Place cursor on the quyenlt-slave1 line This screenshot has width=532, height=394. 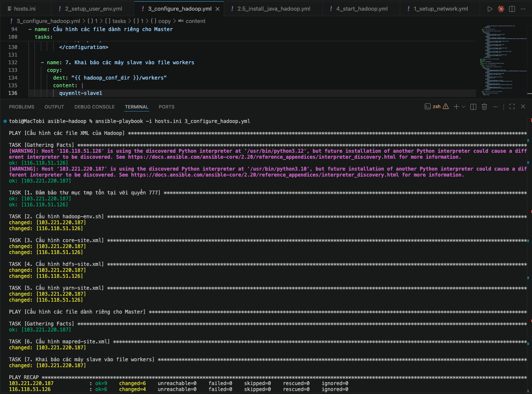[x=81, y=93]
